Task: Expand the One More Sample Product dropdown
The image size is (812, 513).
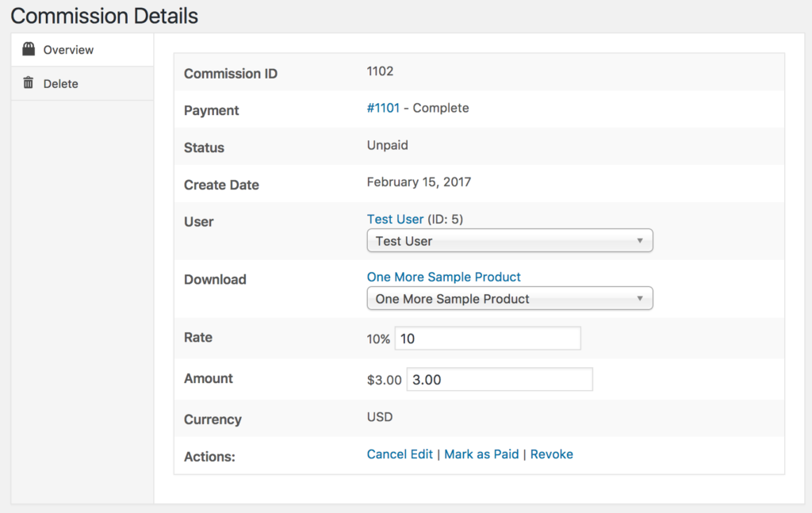Action: [x=510, y=299]
